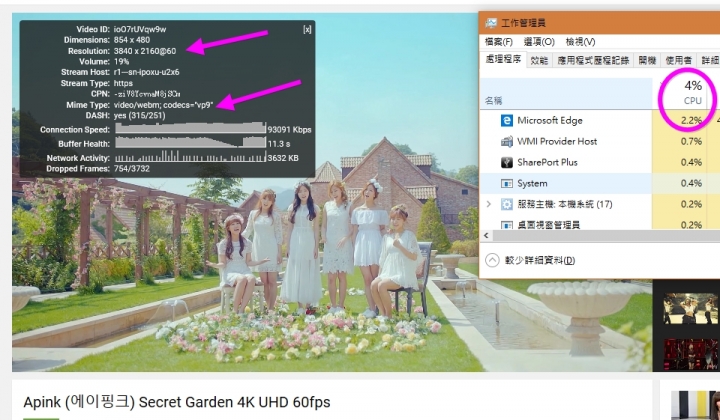Select the System process row

pos(600,183)
